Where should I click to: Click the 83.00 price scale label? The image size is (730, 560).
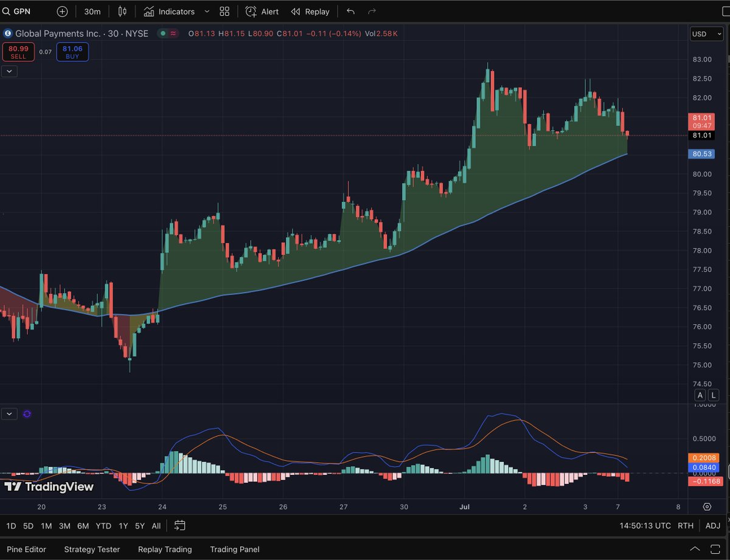pyautogui.click(x=703, y=60)
